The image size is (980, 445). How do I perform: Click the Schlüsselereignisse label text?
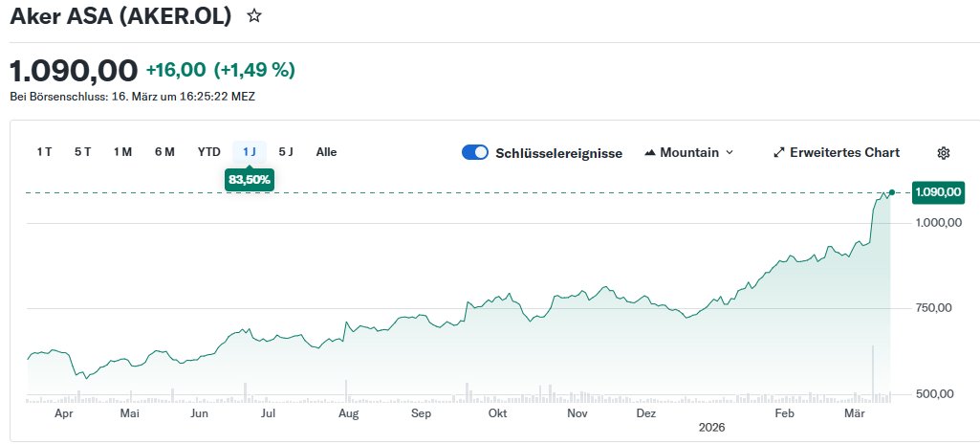click(x=558, y=153)
